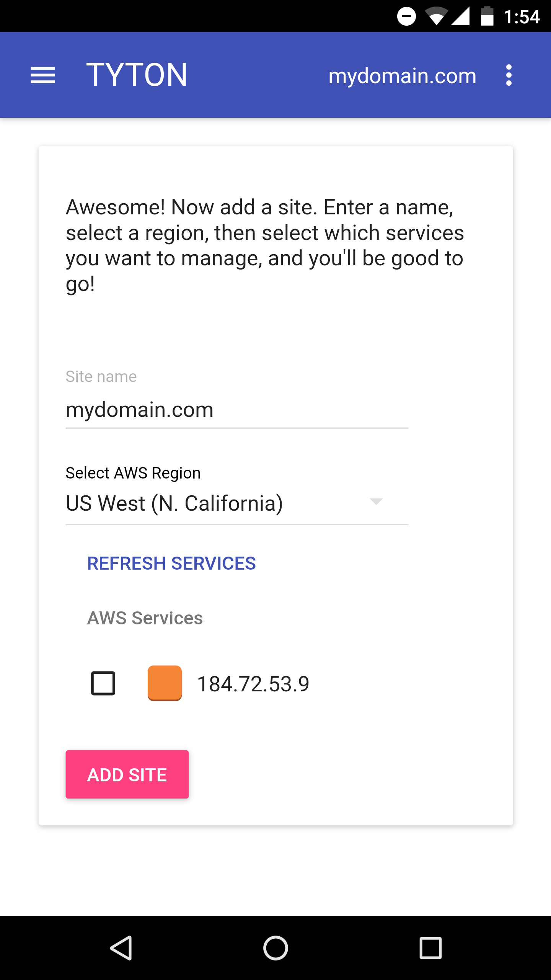
Task: Tap the Android home navigation button
Action: pos(275,948)
